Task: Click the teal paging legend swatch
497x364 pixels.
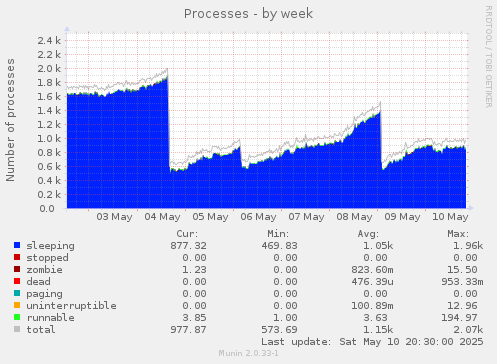Action: tap(17, 293)
